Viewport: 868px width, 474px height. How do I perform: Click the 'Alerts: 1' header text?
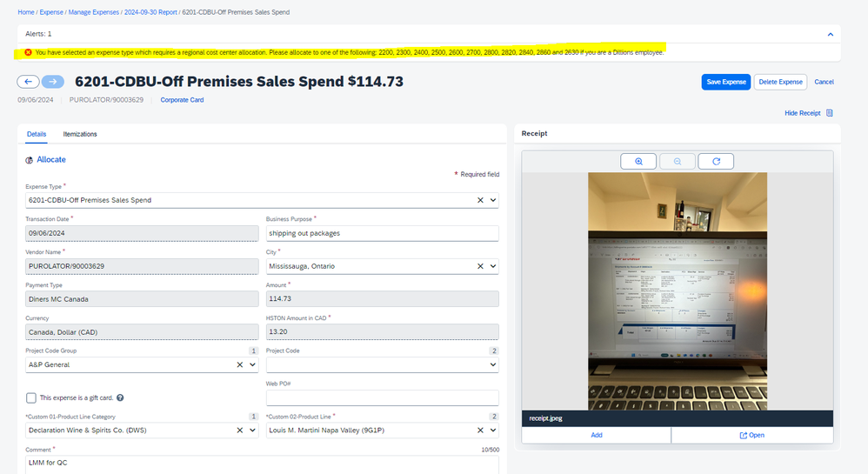coord(38,34)
